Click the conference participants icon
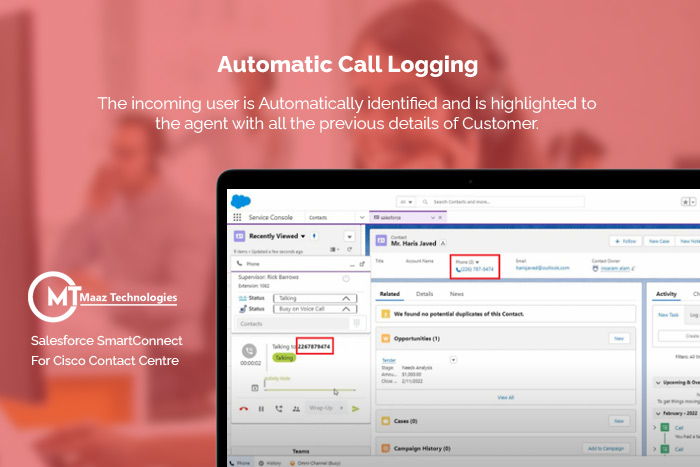Viewport: 700px width, 467px height. click(x=296, y=408)
